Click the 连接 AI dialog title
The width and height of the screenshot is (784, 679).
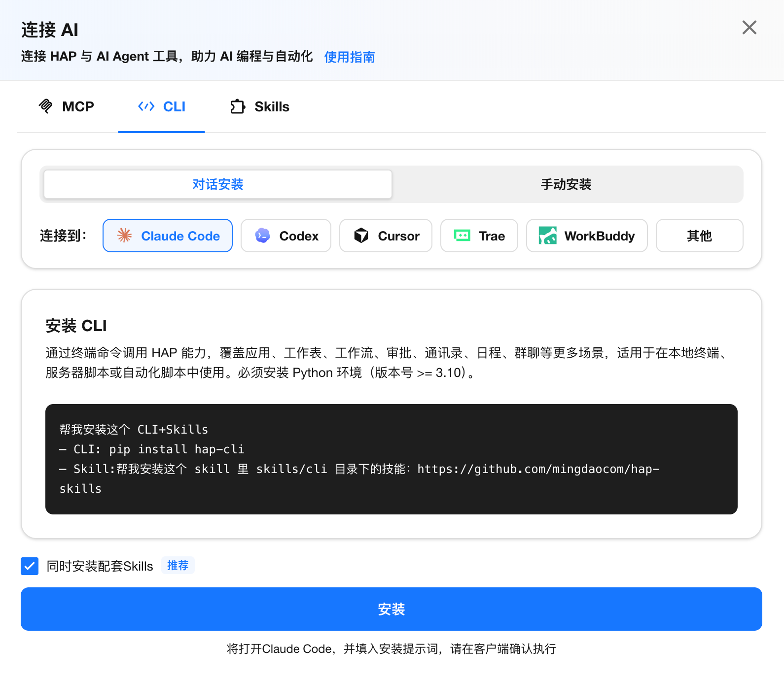coord(50,30)
